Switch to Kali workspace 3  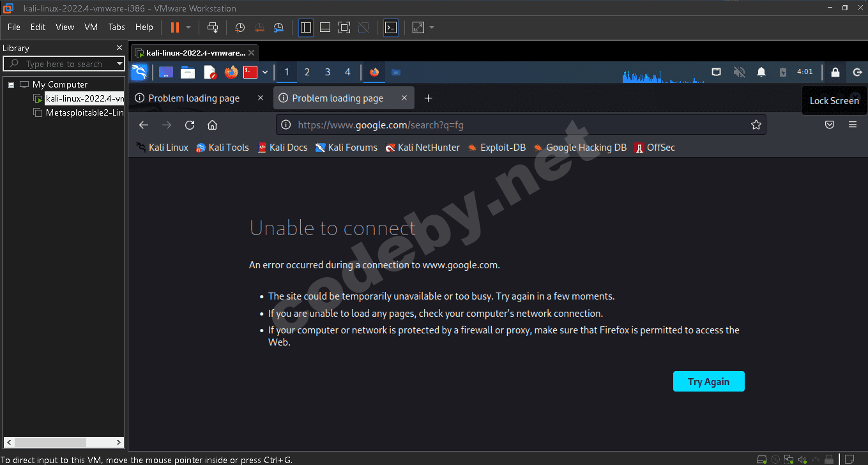328,72
